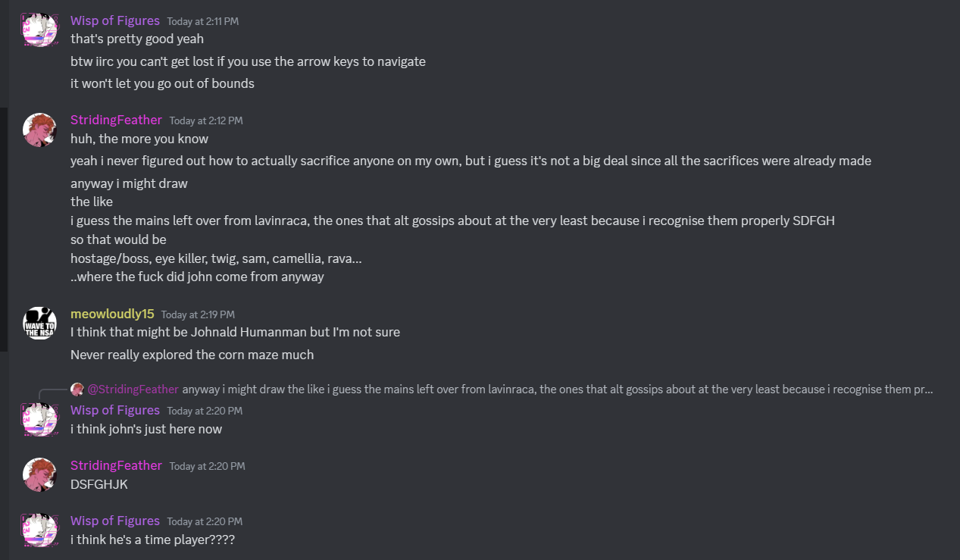
Task: Click the "Today at 2:19 PM" timestamp
Action: (x=198, y=314)
